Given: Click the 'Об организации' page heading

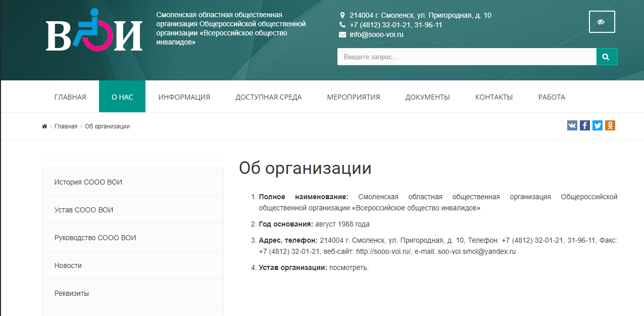Looking at the screenshot, I should (x=305, y=168).
